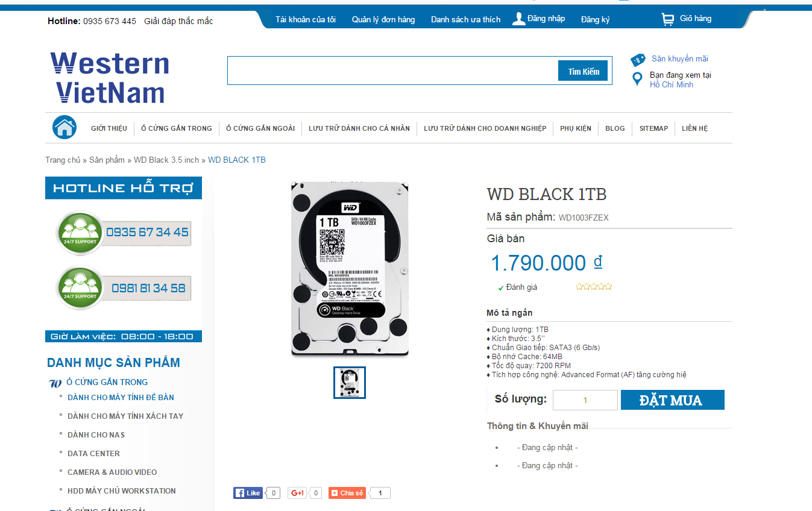Click the location pin icon
Image resolution: width=812 pixels, height=511 pixels.
[637, 79]
